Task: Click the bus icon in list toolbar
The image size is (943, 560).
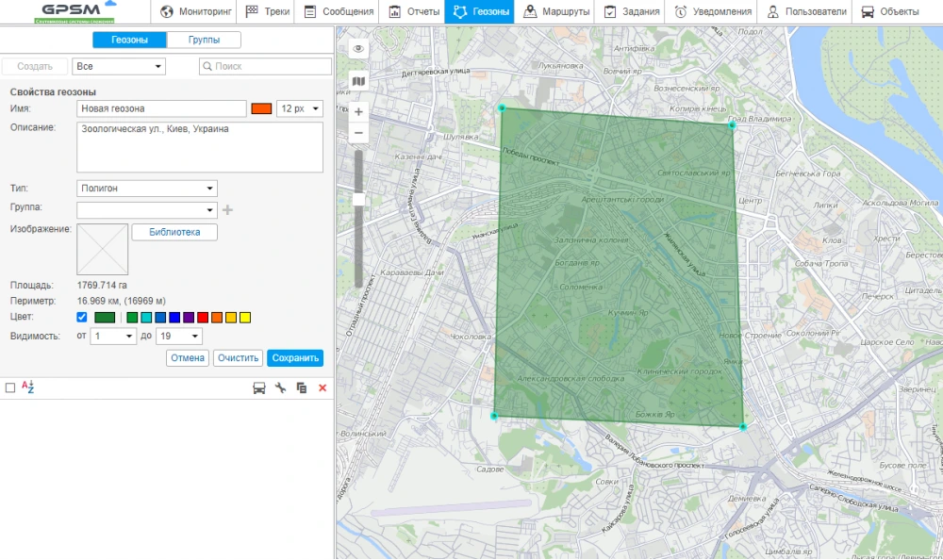Action: (259, 388)
